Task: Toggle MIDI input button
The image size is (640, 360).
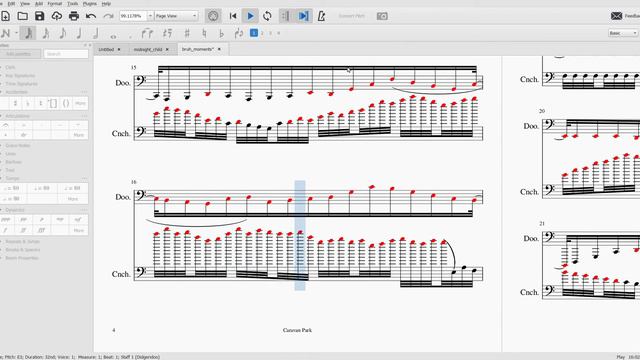Action: pyautogui.click(x=213, y=16)
